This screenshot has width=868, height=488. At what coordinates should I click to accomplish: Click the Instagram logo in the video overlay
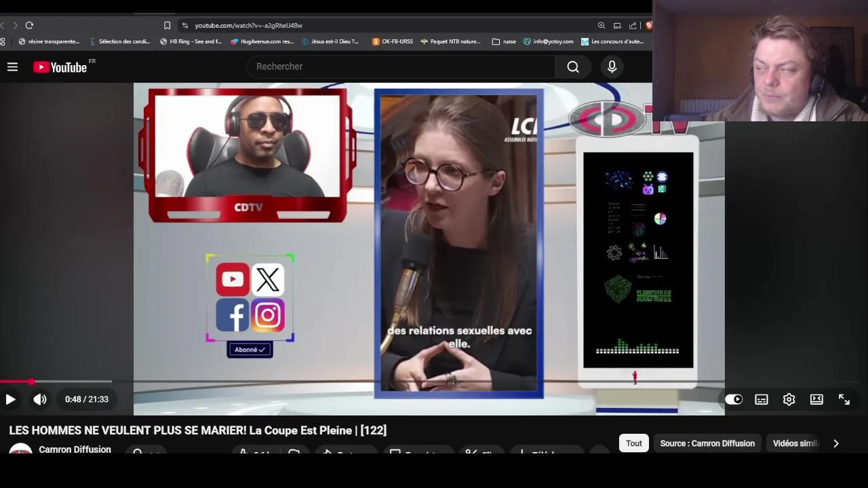click(268, 314)
